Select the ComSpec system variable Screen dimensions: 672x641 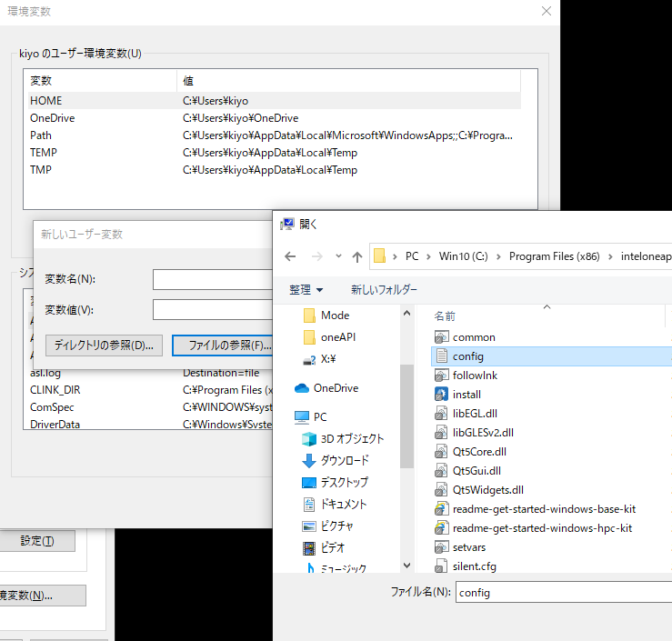coord(148,407)
